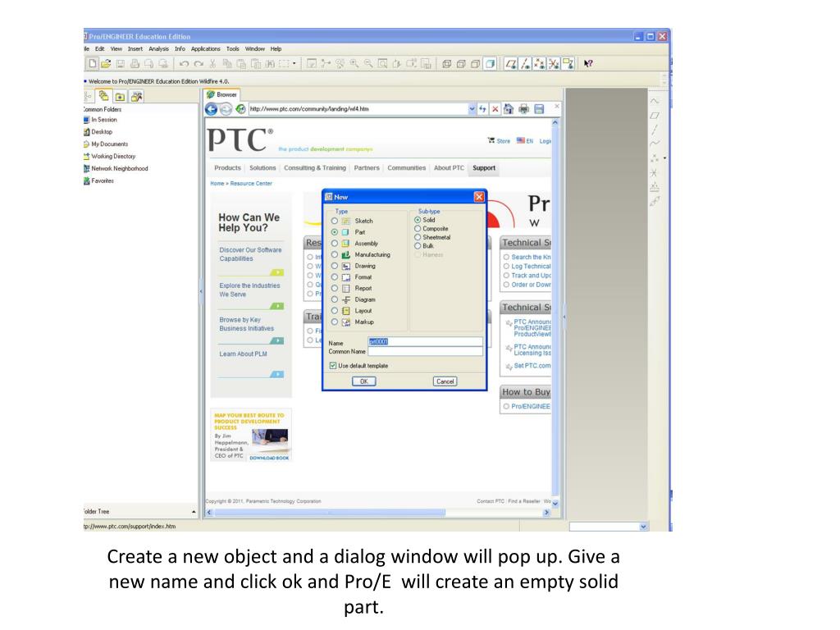The height and width of the screenshot is (630, 840).
Task: Select the Assembly type radio button
Action: pos(335,243)
